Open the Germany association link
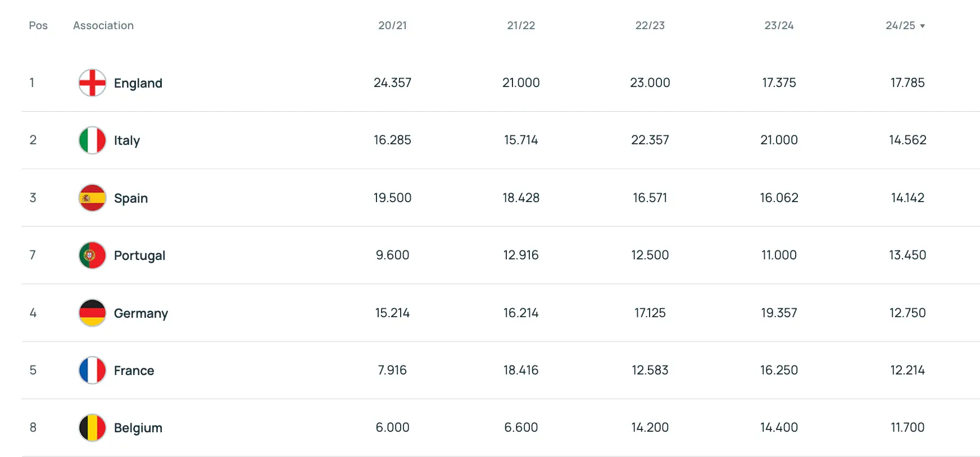 pos(140,313)
